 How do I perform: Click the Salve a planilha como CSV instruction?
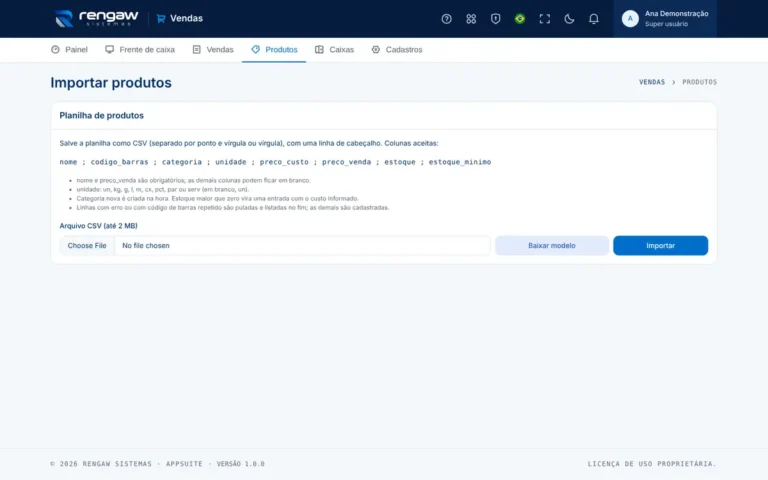tap(249, 144)
